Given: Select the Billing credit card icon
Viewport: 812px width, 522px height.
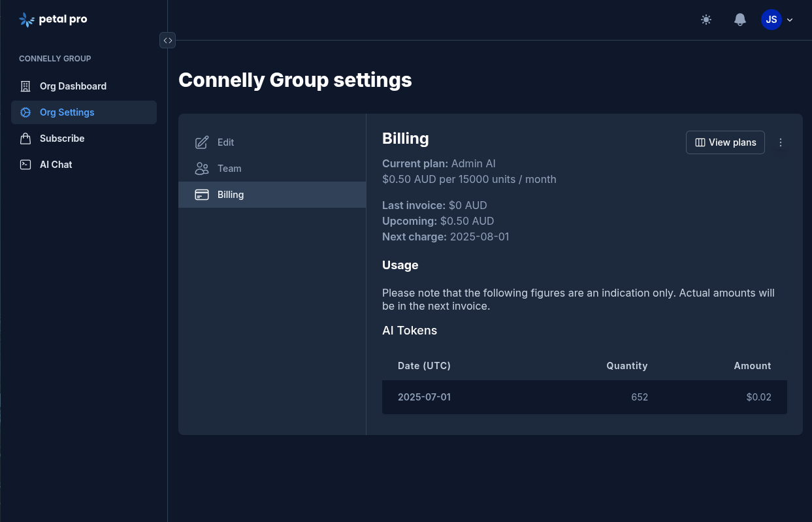Looking at the screenshot, I should pyautogui.click(x=202, y=195).
